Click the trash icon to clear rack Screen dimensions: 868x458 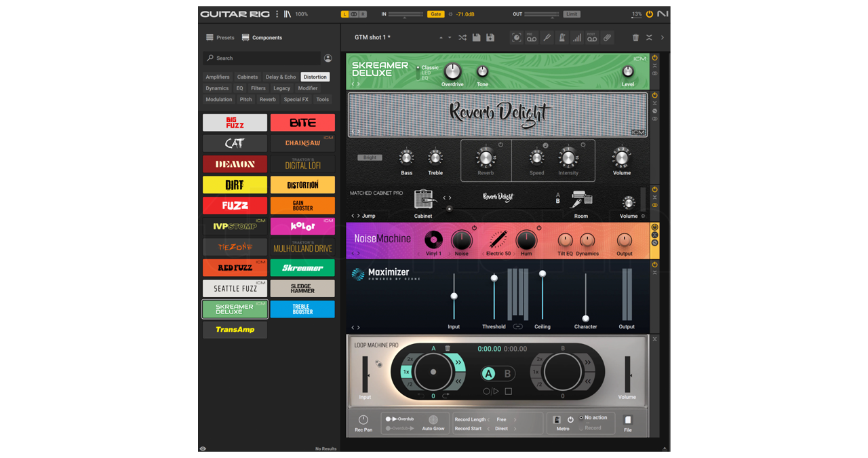pos(635,38)
